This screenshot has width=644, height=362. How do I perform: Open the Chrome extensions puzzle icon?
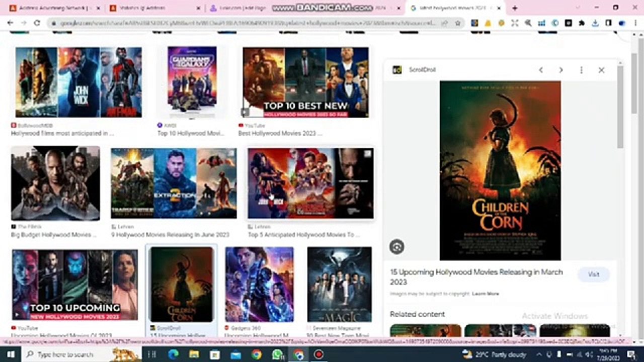click(x=582, y=23)
